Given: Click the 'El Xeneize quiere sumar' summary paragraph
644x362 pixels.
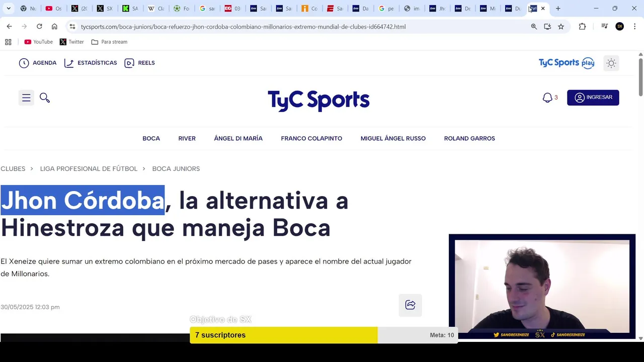Looking at the screenshot, I should 206,267.
